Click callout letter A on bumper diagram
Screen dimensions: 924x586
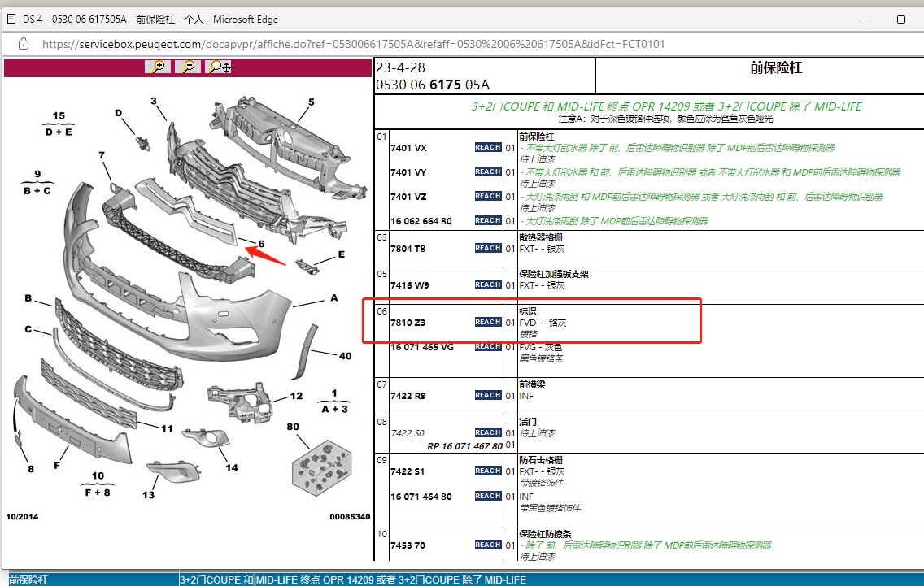(x=334, y=298)
